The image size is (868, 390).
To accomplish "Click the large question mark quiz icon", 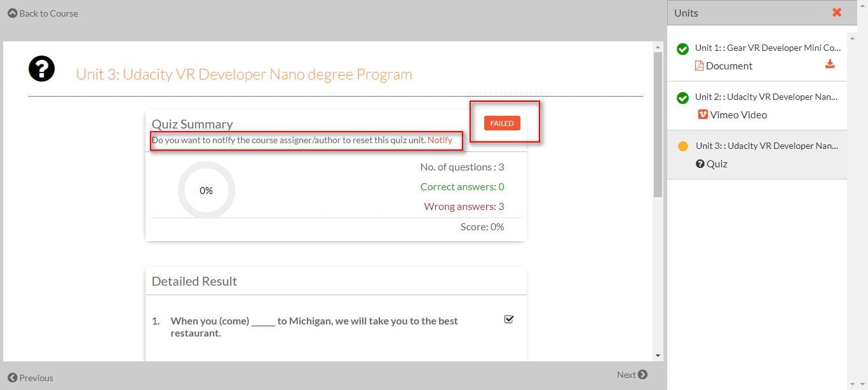I will point(42,68).
